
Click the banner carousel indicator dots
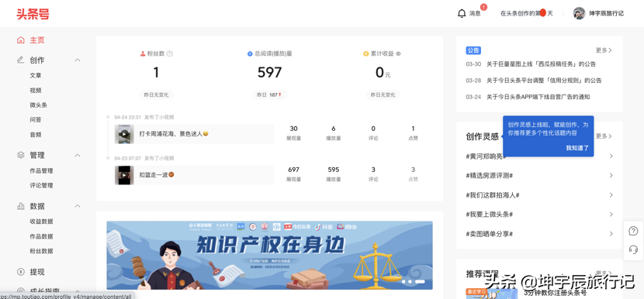click(414, 282)
